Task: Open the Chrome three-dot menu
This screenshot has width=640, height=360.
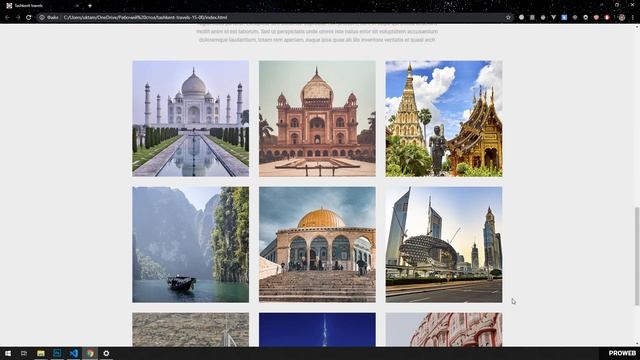Action: [633, 18]
